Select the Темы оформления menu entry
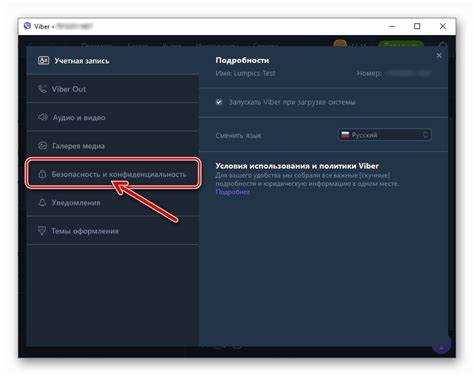Screen dimensions: 474x376 (113, 231)
